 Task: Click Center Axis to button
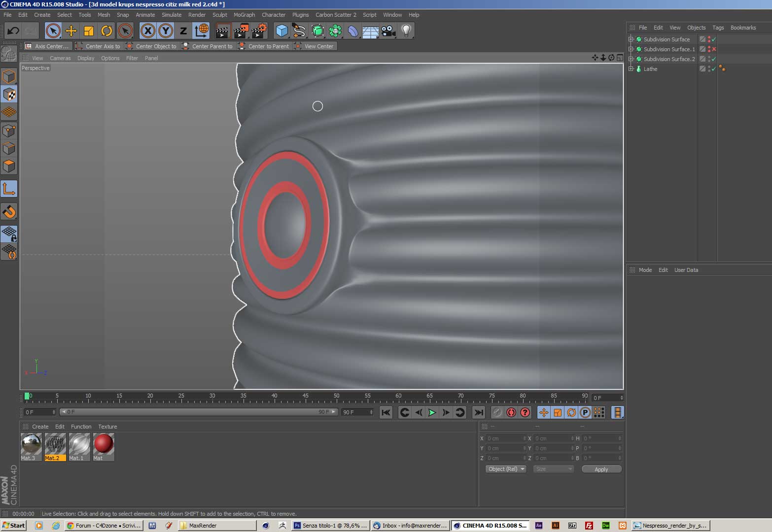[98, 46]
